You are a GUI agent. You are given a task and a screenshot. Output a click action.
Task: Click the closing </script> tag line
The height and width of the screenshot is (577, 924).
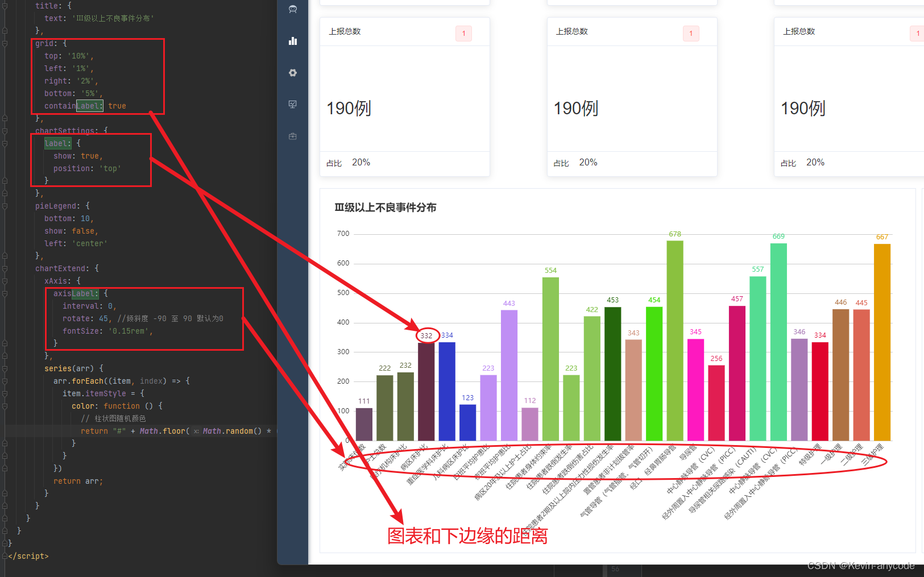[28, 556]
